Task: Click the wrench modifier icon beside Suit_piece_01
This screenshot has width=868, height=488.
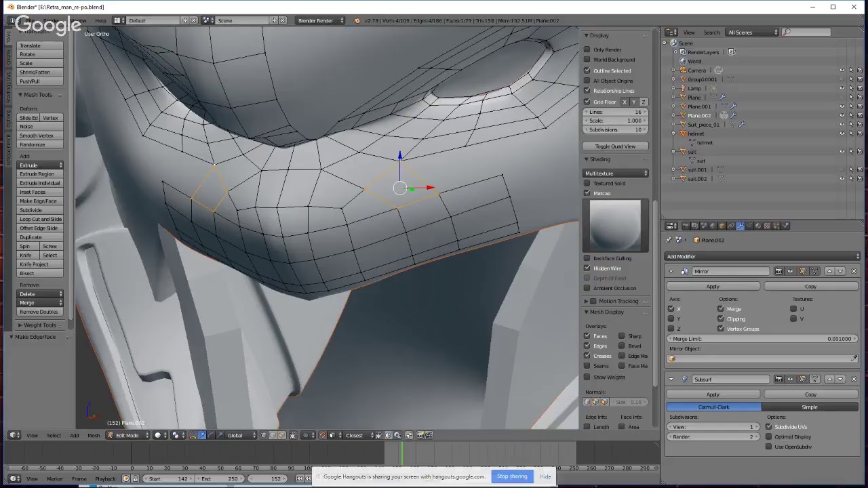Action: point(742,125)
